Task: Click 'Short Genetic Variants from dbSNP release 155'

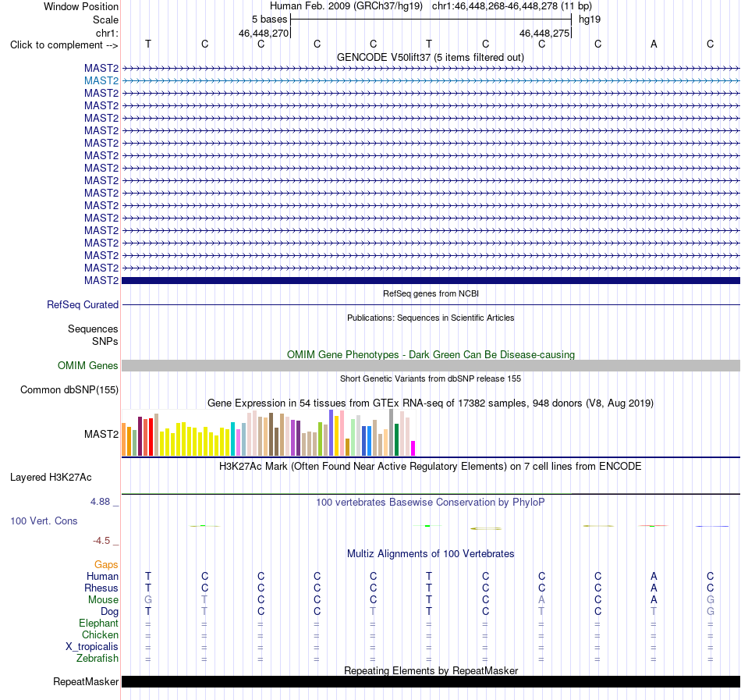Action: [x=431, y=378]
